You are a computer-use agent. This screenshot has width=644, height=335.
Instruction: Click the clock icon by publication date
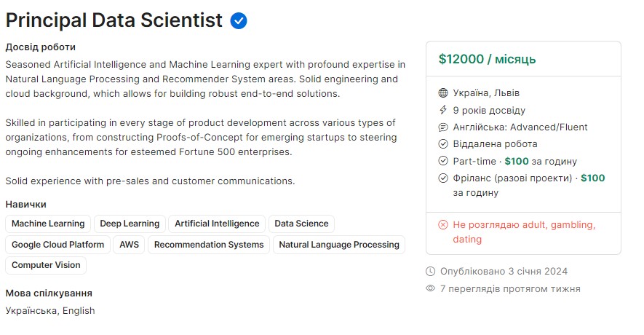coord(430,272)
